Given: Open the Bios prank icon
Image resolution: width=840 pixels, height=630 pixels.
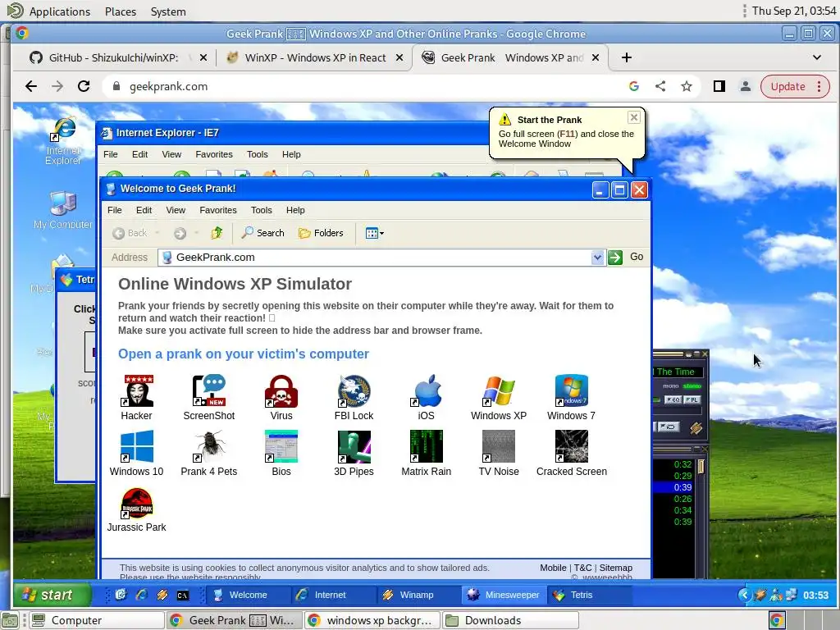Looking at the screenshot, I should tap(281, 453).
